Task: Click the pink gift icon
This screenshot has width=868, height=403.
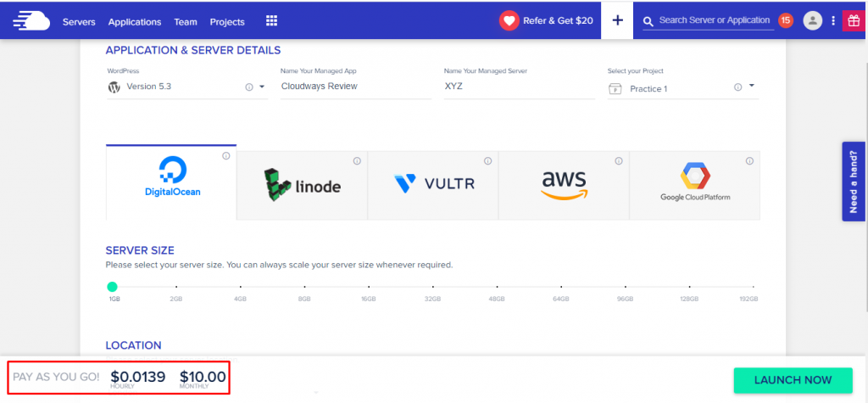Action: click(853, 20)
